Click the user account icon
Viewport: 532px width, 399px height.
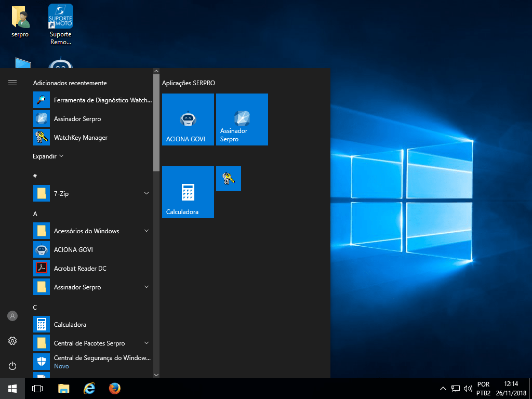point(12,316)
